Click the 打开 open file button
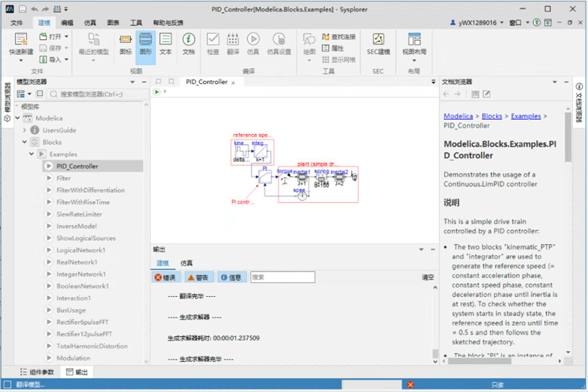Image resolution: width=588 pixels, height=392 pixels. (51, 37)
